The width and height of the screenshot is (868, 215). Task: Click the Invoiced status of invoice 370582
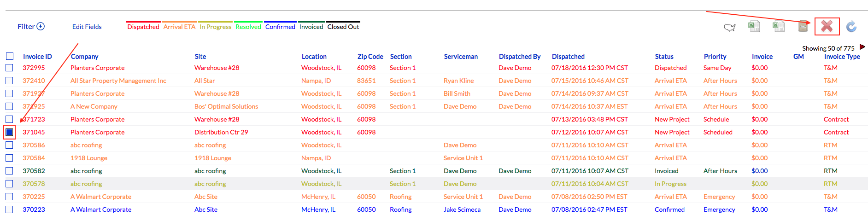point(667,171)
